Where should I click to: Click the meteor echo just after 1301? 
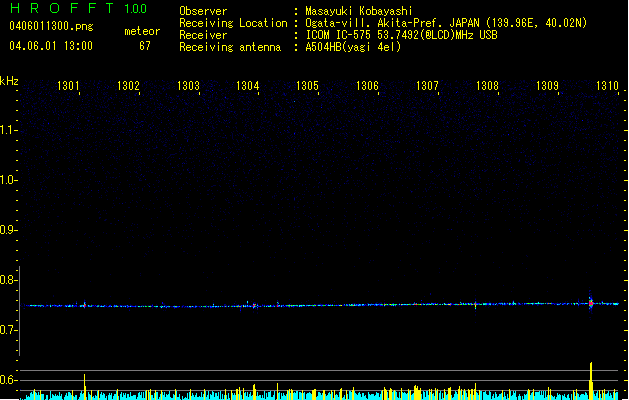(x=84, y=305)
